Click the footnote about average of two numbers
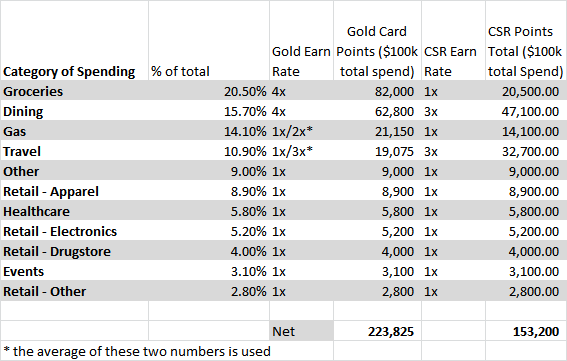Viewport: 567px width, 361px height. 137,351
